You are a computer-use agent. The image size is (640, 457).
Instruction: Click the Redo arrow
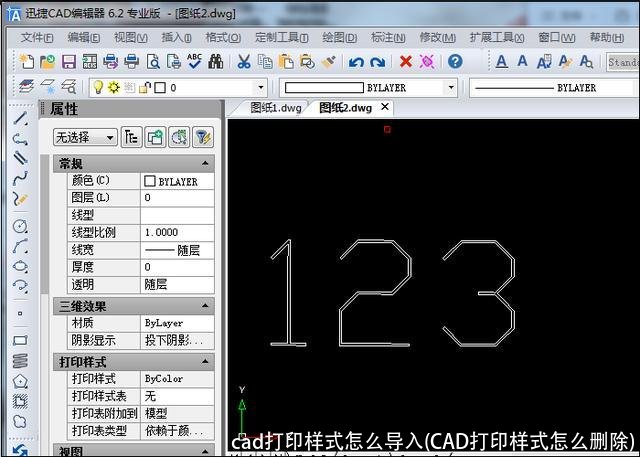click(x=377, y=62)
